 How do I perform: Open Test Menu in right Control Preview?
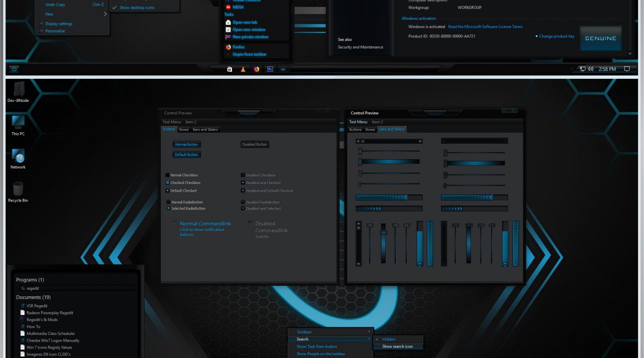pos(358,122)
